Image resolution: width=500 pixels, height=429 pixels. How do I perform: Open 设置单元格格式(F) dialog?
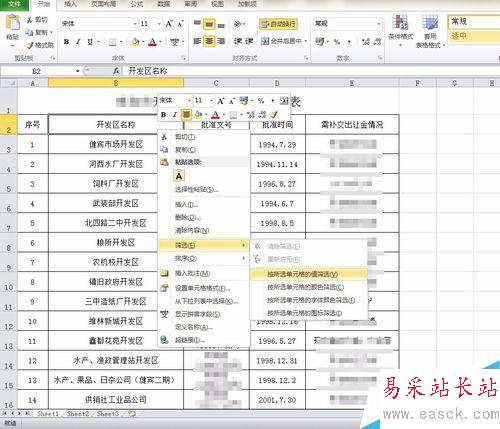[204, 288]
